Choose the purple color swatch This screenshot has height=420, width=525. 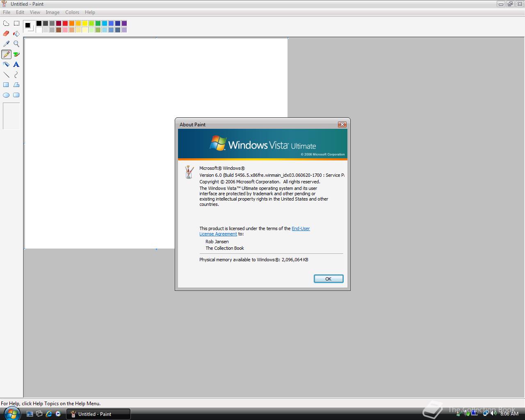pos(124,23)
